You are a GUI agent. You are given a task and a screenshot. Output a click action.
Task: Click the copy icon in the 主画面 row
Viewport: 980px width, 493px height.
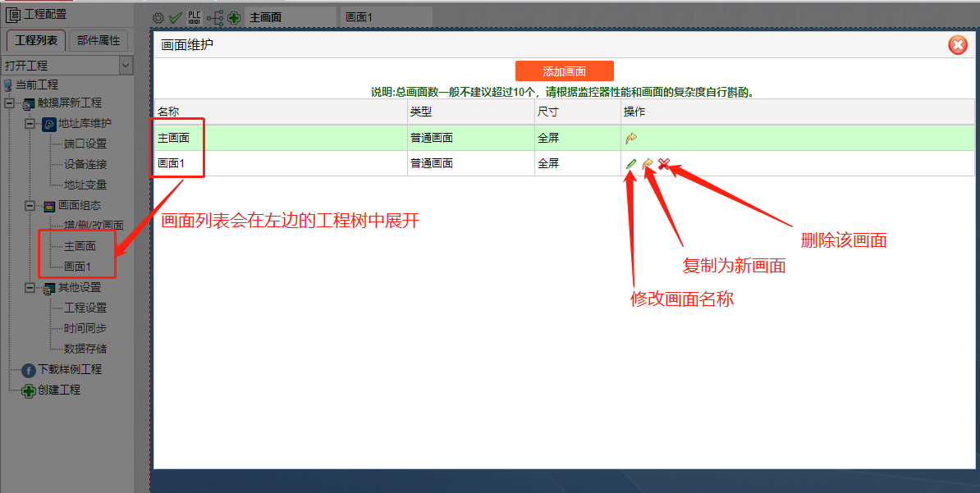point(630,139)
